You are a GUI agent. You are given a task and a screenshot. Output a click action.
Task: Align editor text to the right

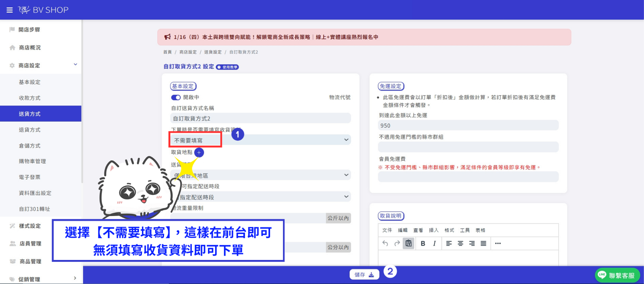(x=472, y=243)
